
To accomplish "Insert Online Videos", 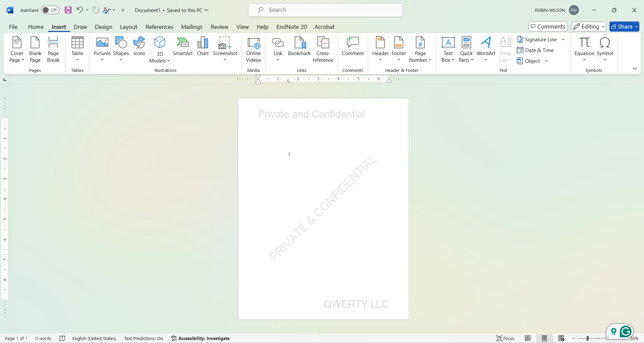I will [254, 50].
